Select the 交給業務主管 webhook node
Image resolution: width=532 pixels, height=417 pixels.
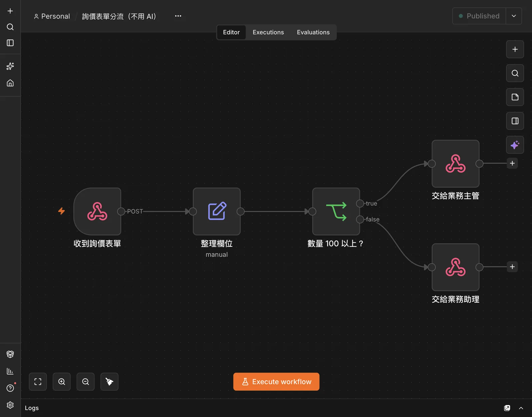456,164
